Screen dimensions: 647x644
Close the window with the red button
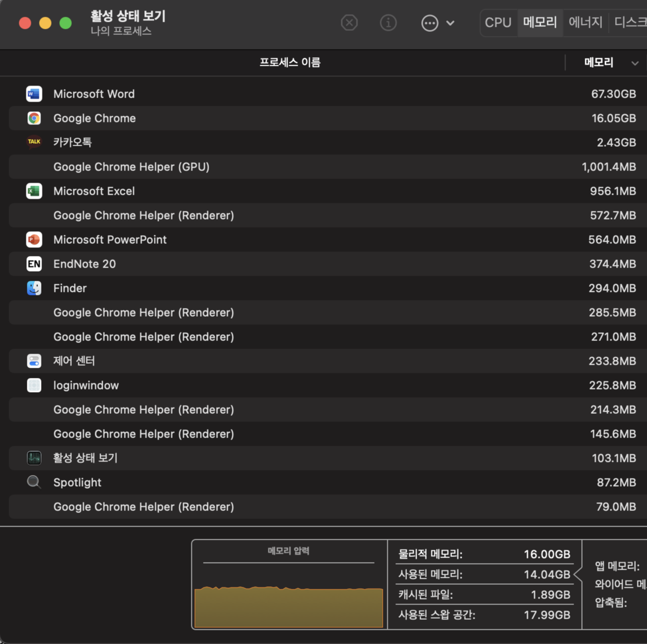pos(25,23)
